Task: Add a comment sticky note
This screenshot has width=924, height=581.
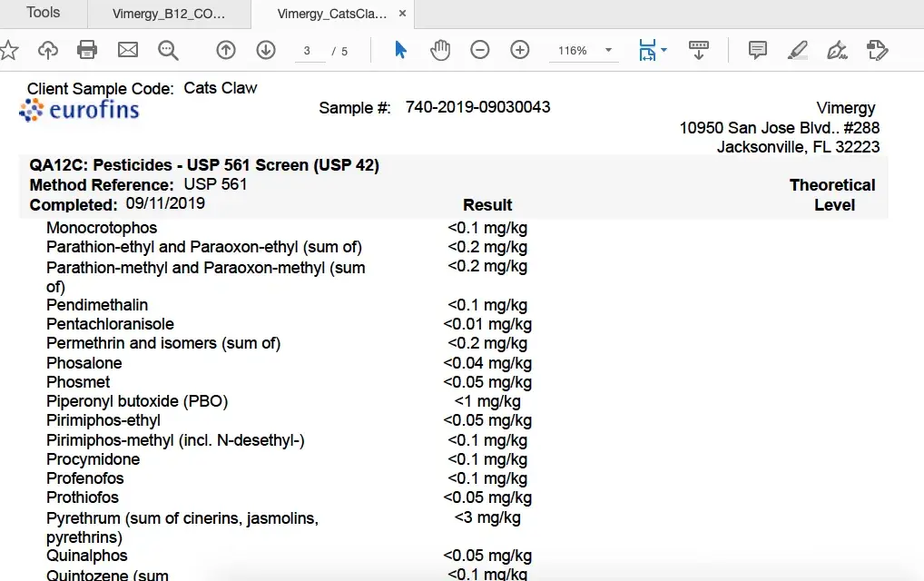Action: point(758,50)
